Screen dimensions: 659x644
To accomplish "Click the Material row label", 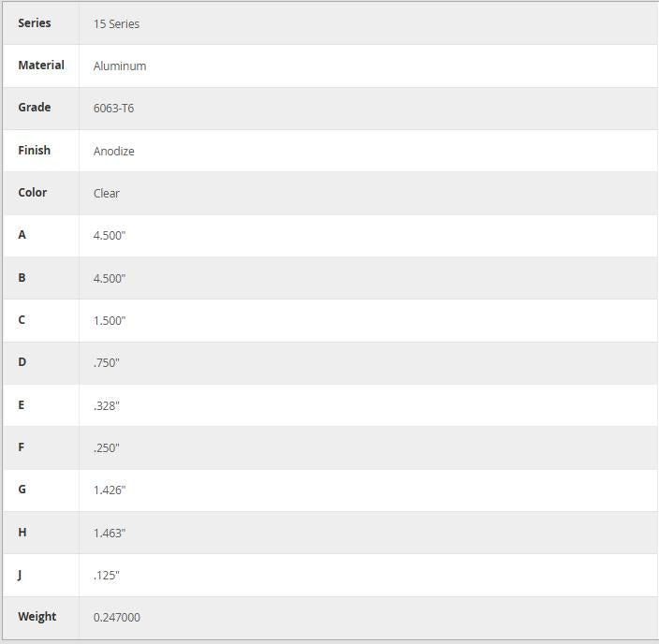I will click(41, 66).
